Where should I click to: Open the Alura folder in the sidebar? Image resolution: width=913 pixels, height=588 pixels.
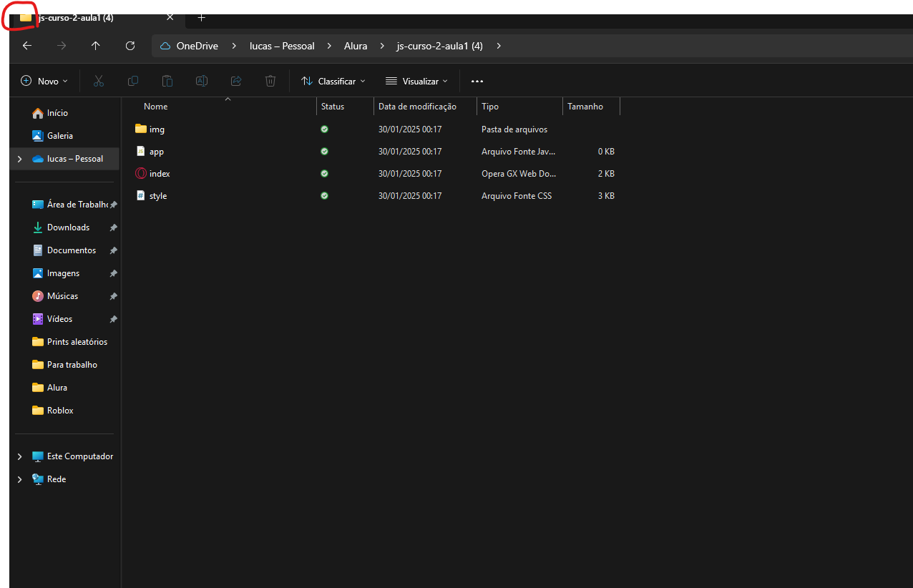click(x=50, y=388)
